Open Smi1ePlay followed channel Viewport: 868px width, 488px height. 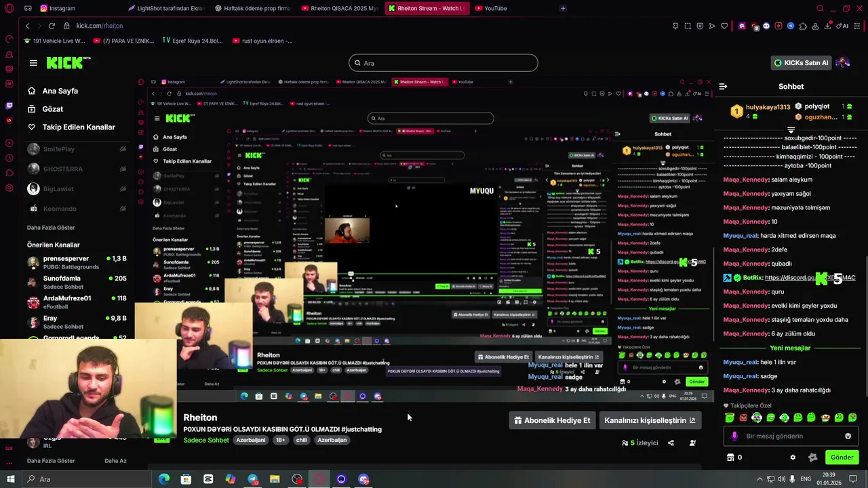point(76,149)
